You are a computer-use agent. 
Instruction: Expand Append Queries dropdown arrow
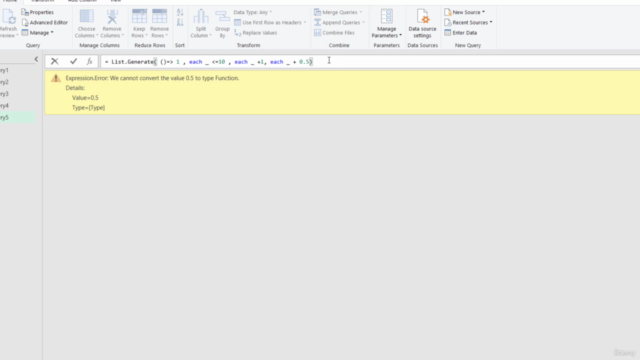[x=363, y=22]
